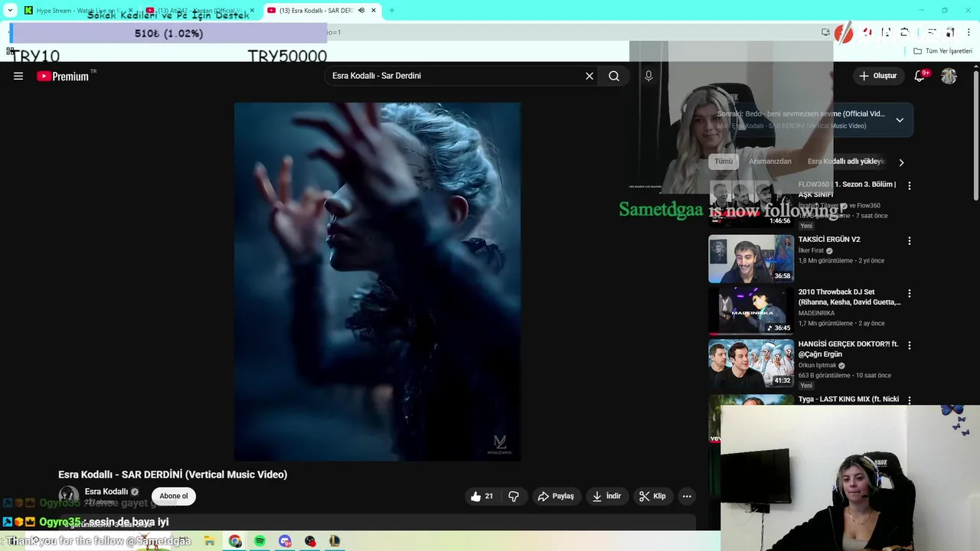Open options for 2010 Throwback DJ Set
Viewport: 980px width, 551px height.
[910, 293]
